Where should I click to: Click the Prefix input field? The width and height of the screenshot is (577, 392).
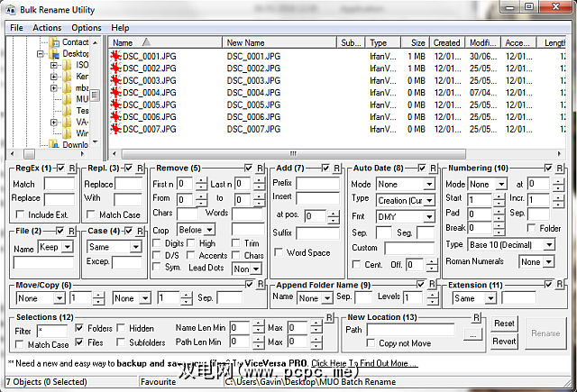click(x=318, y=184)
